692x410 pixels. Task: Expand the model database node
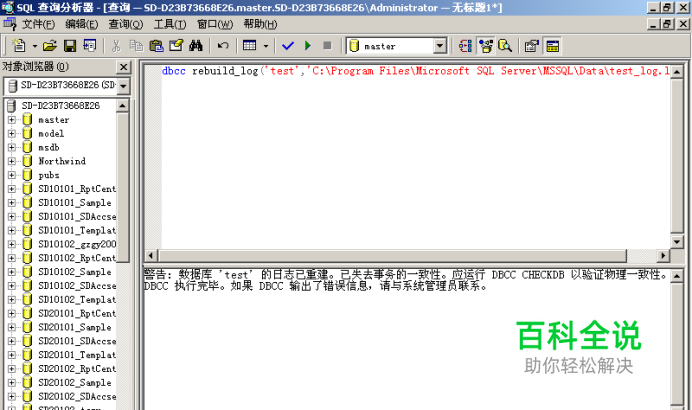[x=12, y=133]
